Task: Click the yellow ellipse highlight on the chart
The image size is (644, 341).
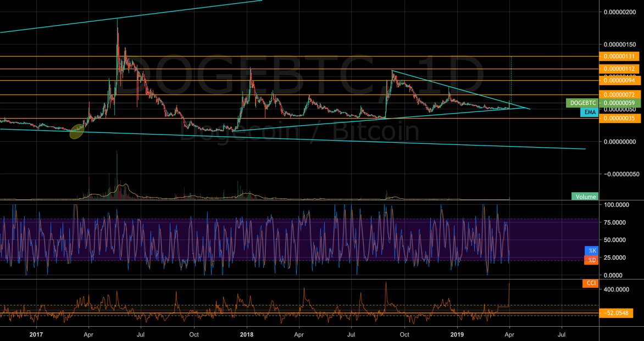Action: 77,131
